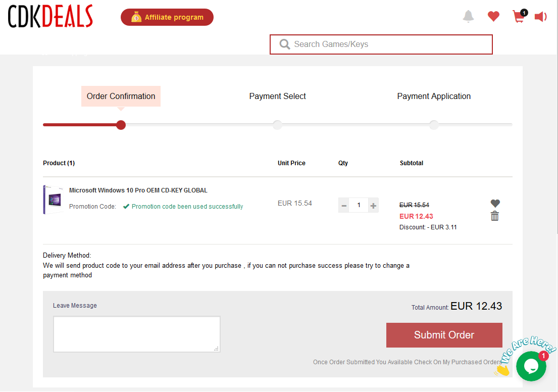
Task: Click the Submit Order button
Action: (x=444, y=335)
